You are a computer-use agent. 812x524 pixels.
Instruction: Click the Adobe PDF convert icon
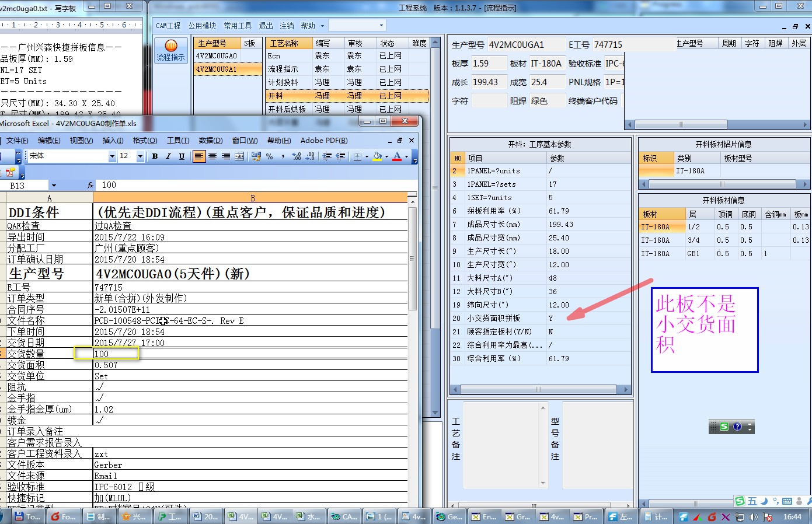tap(10, 172)
